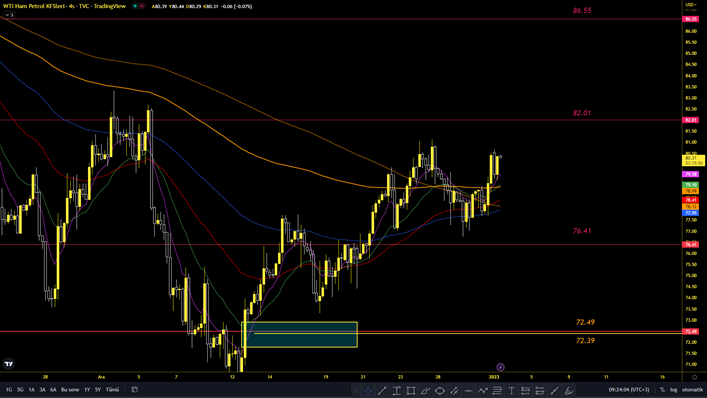Viewport: 707px width, 398px height.
Task: Switch to the 5Y time range
Action: coord(98,389)
